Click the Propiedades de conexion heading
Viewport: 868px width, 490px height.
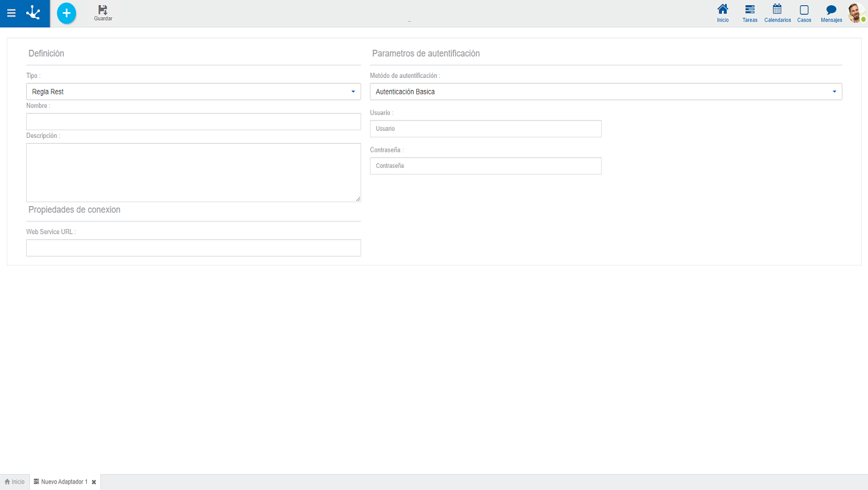click(x=74, y=209)
